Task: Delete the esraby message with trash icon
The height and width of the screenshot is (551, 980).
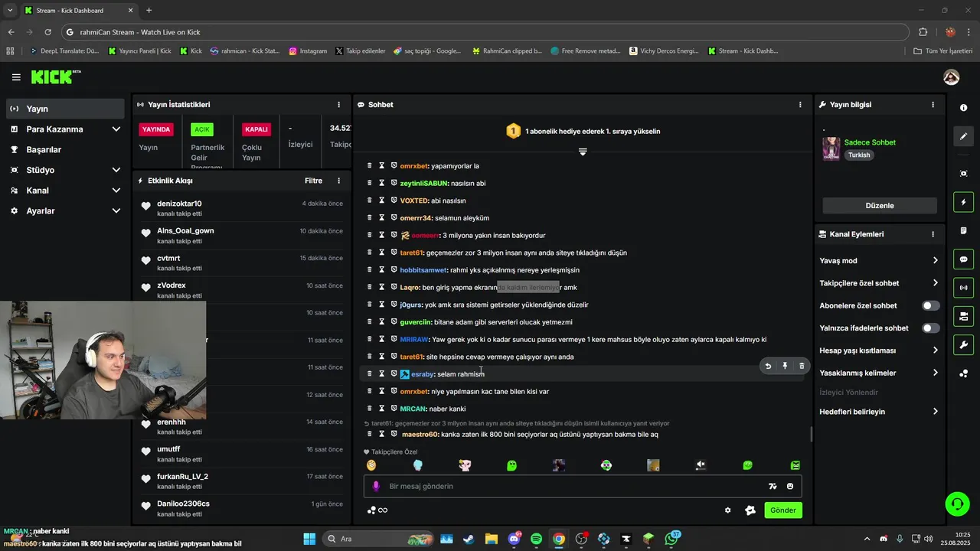Action: point(802,366)
